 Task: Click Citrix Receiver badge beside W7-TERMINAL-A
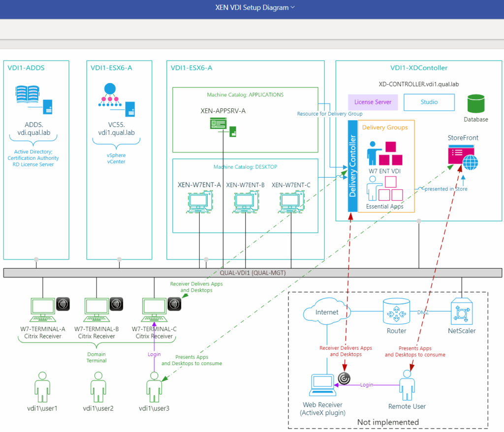(63, 304)
